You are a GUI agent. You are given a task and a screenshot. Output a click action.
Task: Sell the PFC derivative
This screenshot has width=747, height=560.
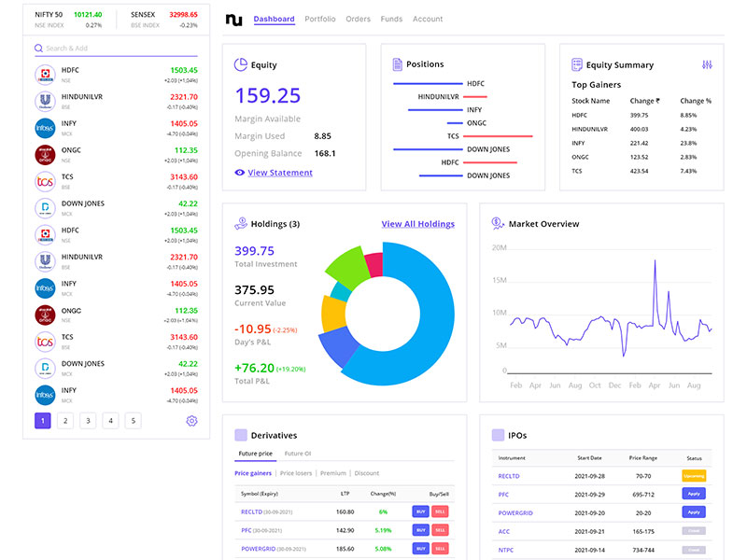click(x=440, y=530)
